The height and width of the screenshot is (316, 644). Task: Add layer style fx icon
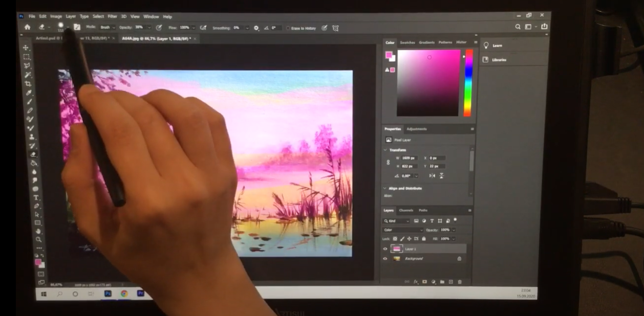416,282
